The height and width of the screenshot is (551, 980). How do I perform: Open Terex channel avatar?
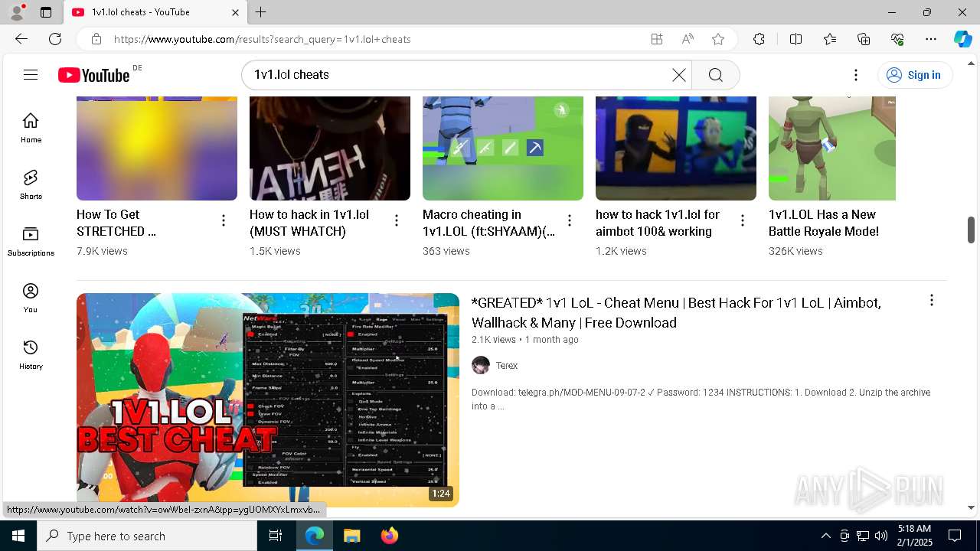481,365
